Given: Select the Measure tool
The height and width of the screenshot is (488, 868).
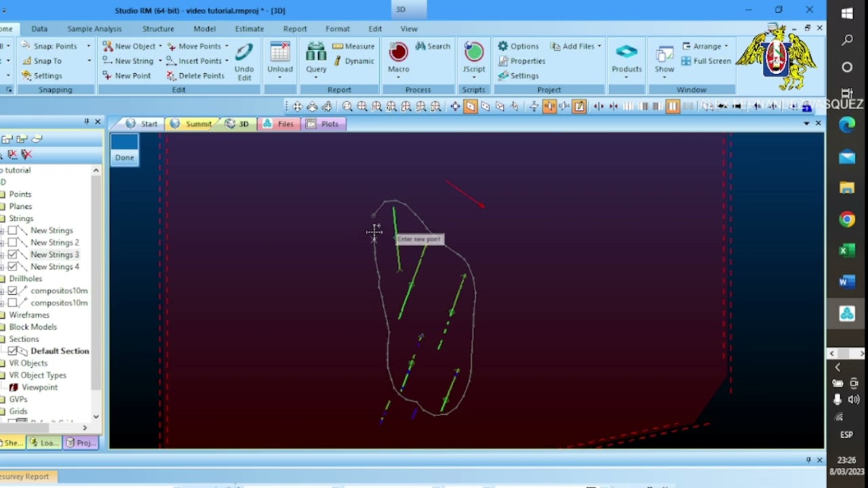Looking at the screenshot, I should (x=353, y=46).
